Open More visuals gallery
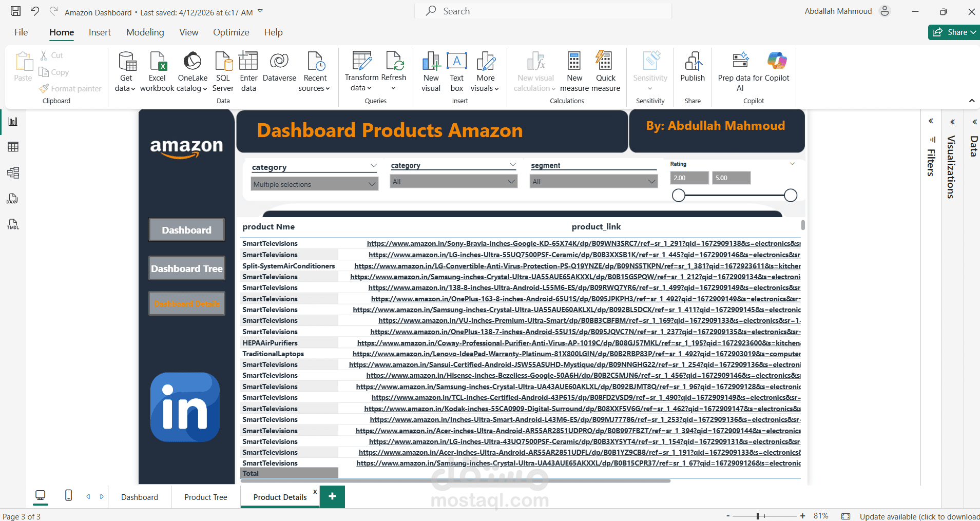The width and height of the screenshot is (980, 521). tap(485, 72)
